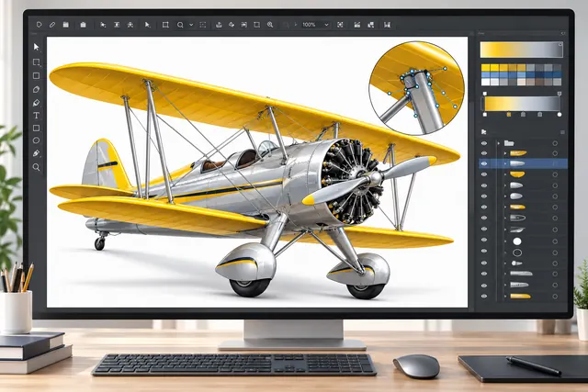
Task: Select the cursor arrow icon in top toolbar
Action: pyautogui.click(x=147, y=25)
